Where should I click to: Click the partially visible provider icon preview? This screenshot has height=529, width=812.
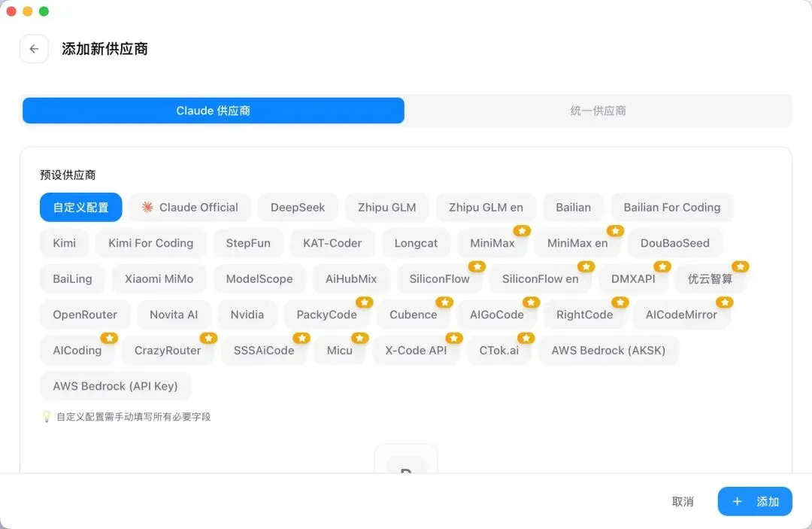point(406,458)
